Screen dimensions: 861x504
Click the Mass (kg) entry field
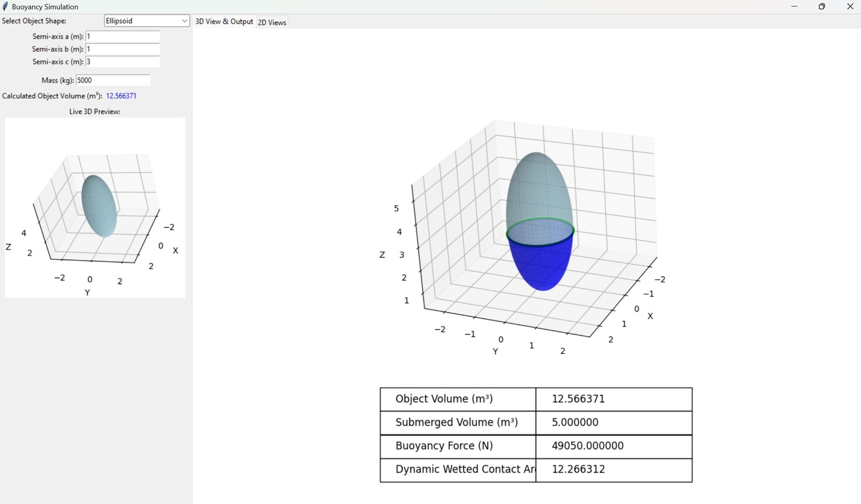click(x=113, y=80)
